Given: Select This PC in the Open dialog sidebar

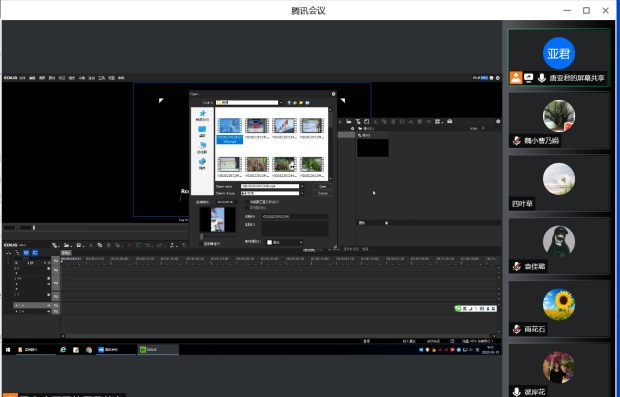Looking at the screenshot, I should point(202,147).
